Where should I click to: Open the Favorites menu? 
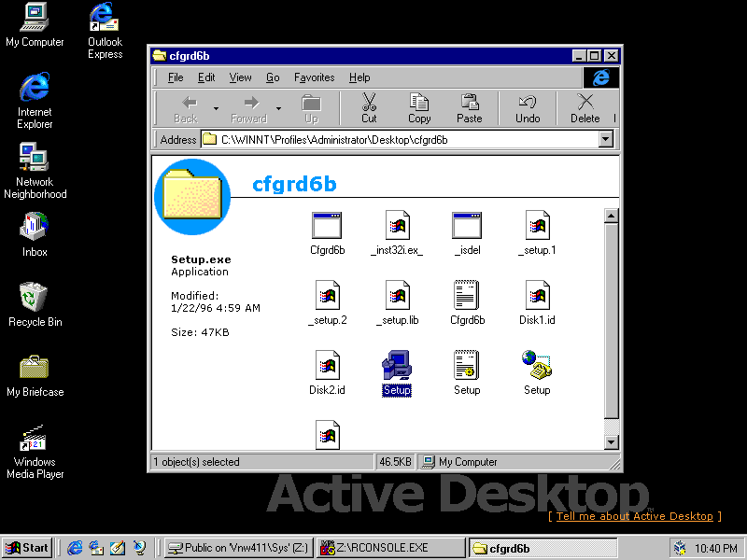tap(315, 77)
